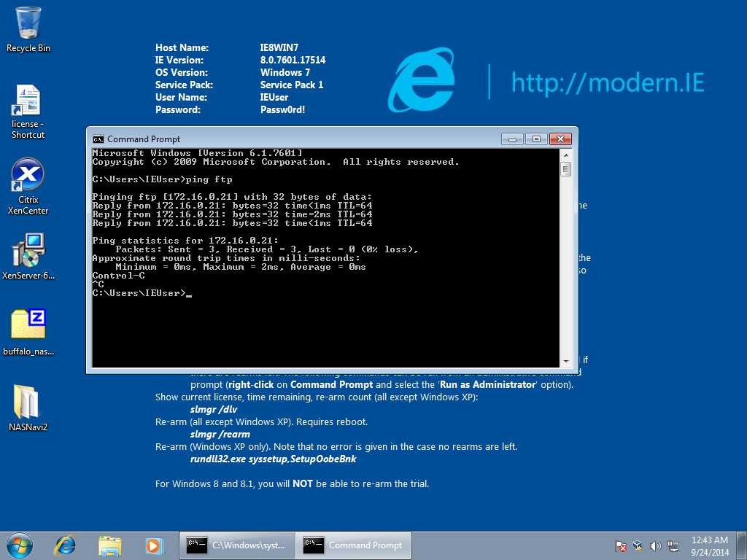
Task: Open the volume speaker tray icon
Action: (656, 545)
